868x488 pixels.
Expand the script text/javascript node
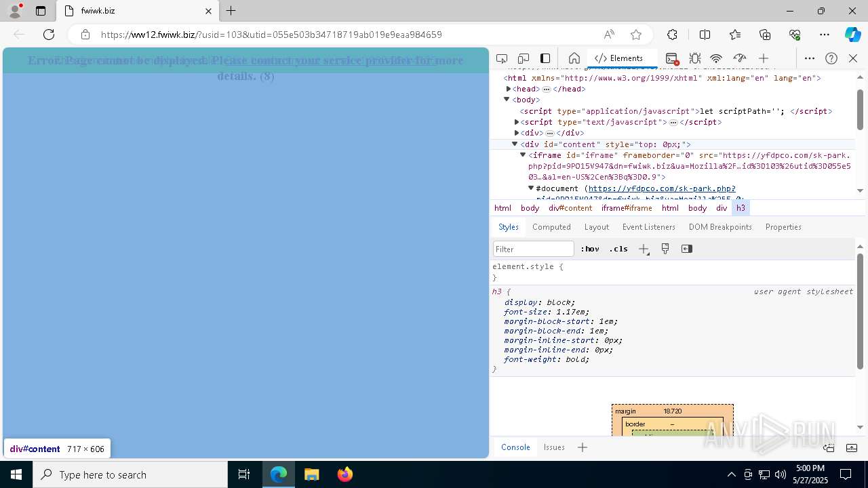(x=517, y=122)
